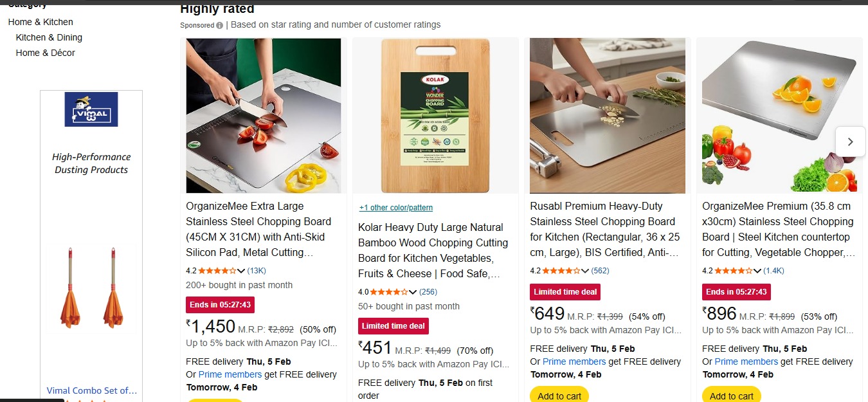868x402 pixels.
Task: Select Home & Kitchen category
Action: [x=41, y=22]
